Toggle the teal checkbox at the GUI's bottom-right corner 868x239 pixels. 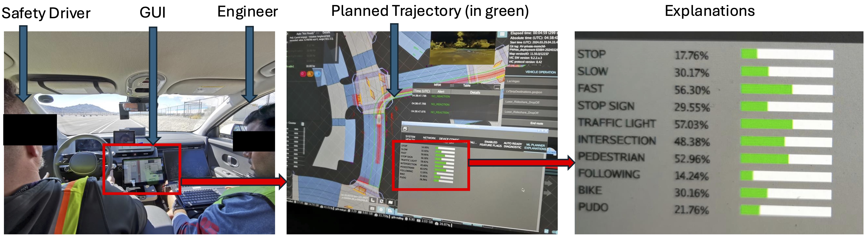(546, 231)
